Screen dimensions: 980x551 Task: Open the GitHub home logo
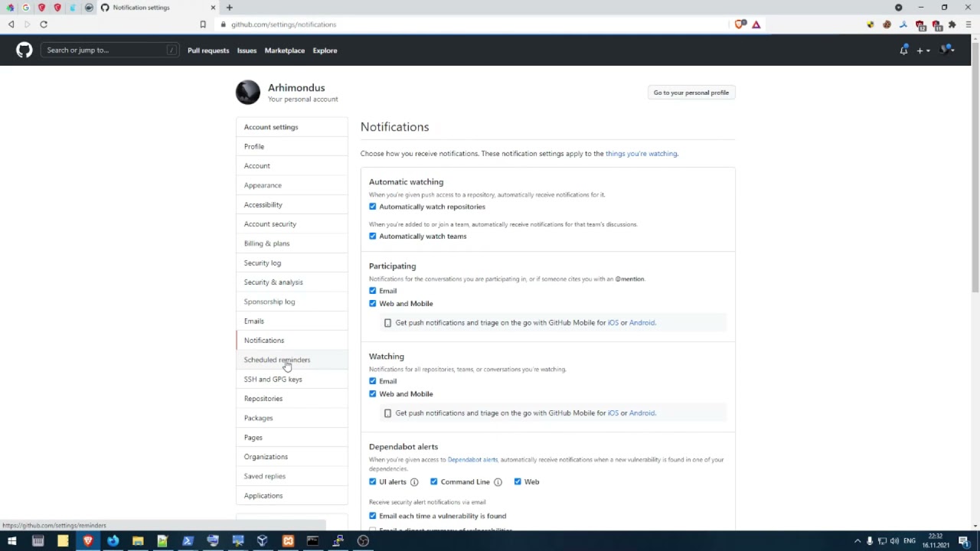(x=24, y=51)
